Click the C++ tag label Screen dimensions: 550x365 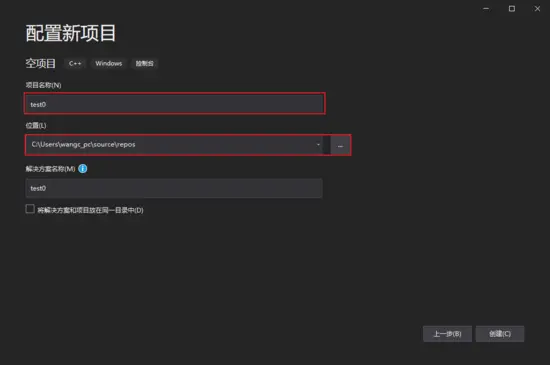coord(75,63)
